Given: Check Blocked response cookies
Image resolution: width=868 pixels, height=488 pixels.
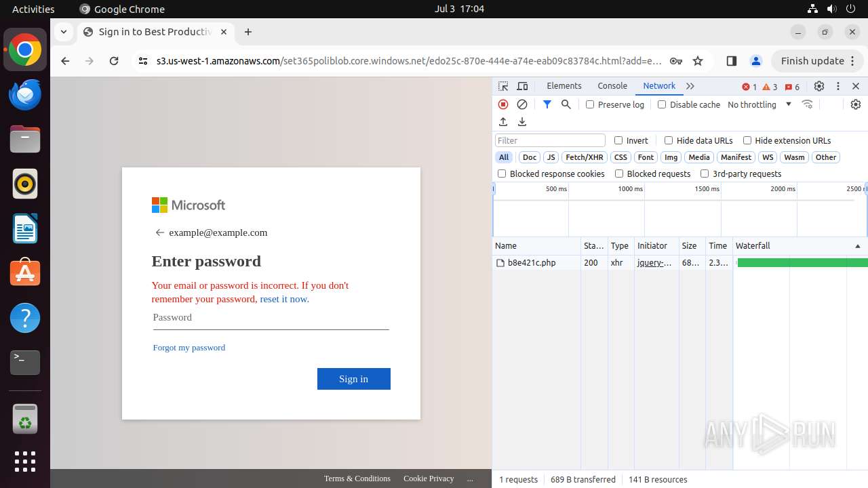Looking at the screenshot, I should (x=502, y=174).
